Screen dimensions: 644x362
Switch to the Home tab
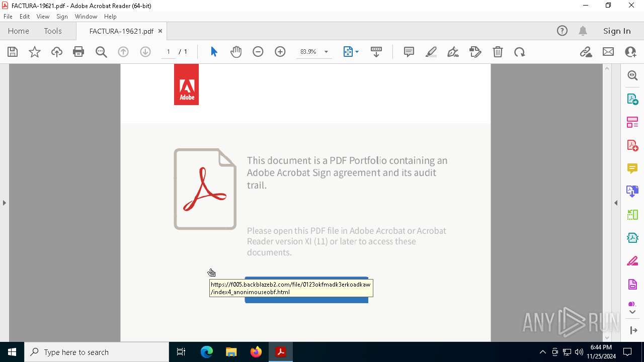19,31
